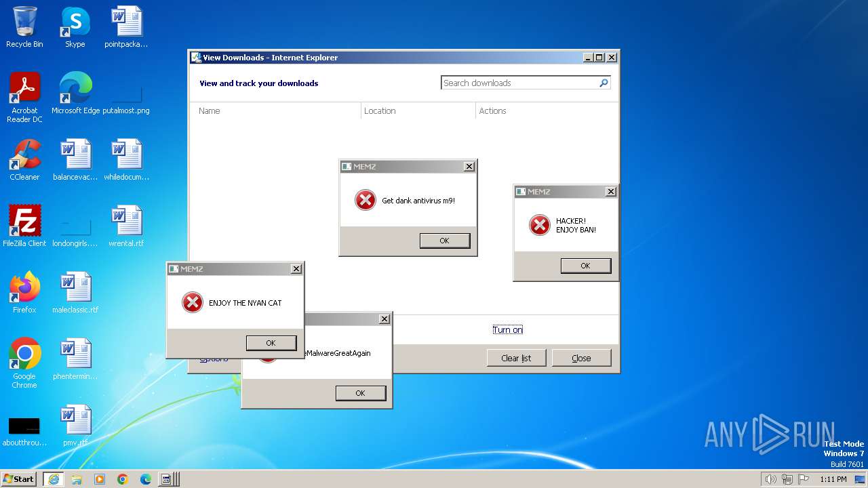This screenshot has width=868, height=488.
Task: Click Internet Explorer taskbar icon
Action: (x=54, y=479)
